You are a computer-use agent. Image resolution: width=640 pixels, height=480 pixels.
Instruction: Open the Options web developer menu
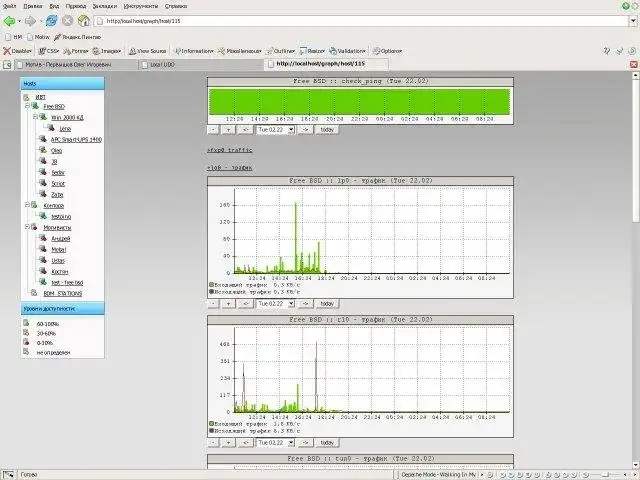click(x=387, y=51)
